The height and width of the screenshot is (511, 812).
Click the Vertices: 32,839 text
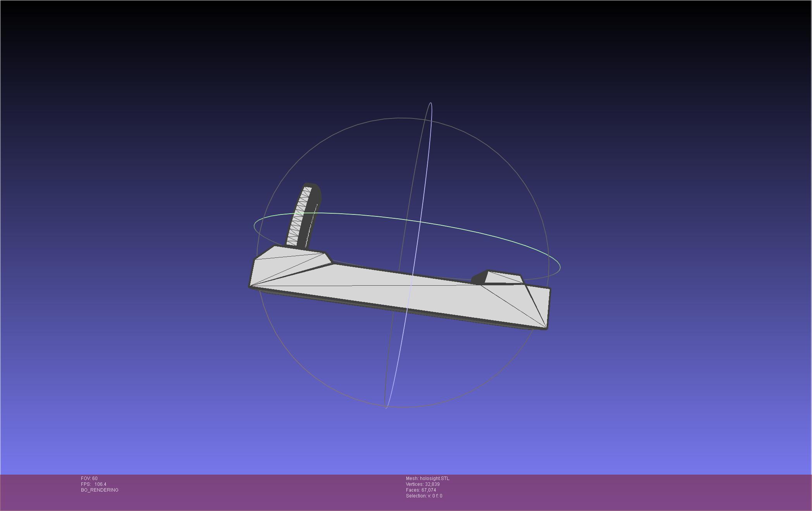tap(422, 484)
